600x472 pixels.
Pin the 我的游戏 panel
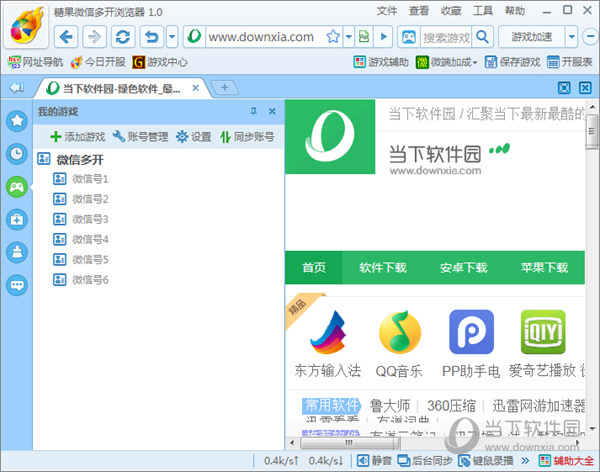[253, 111]
